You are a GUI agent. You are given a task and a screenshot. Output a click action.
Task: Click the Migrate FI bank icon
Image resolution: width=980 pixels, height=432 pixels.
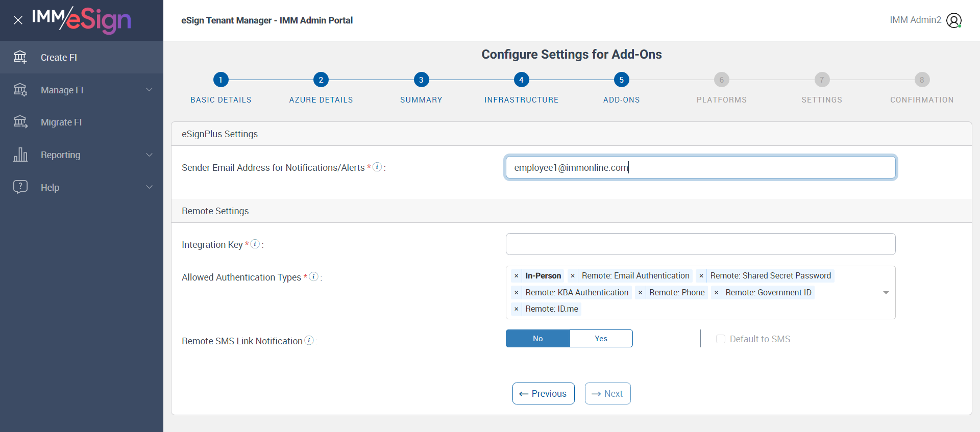click(x=20, y=122)
